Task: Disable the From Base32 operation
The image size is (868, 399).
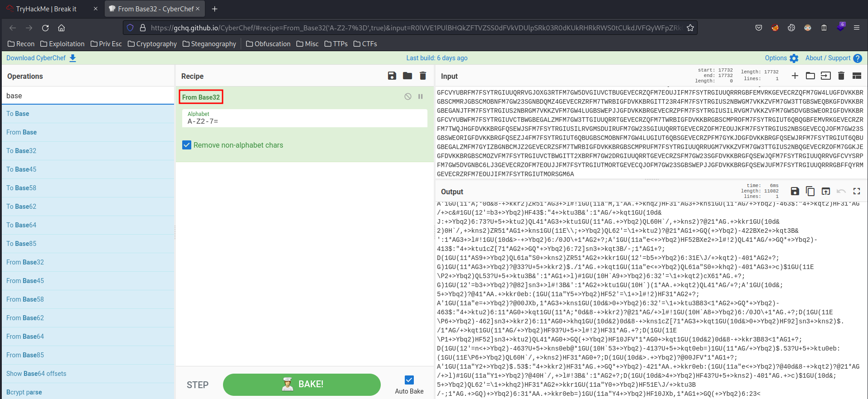Action: [408, 96]
